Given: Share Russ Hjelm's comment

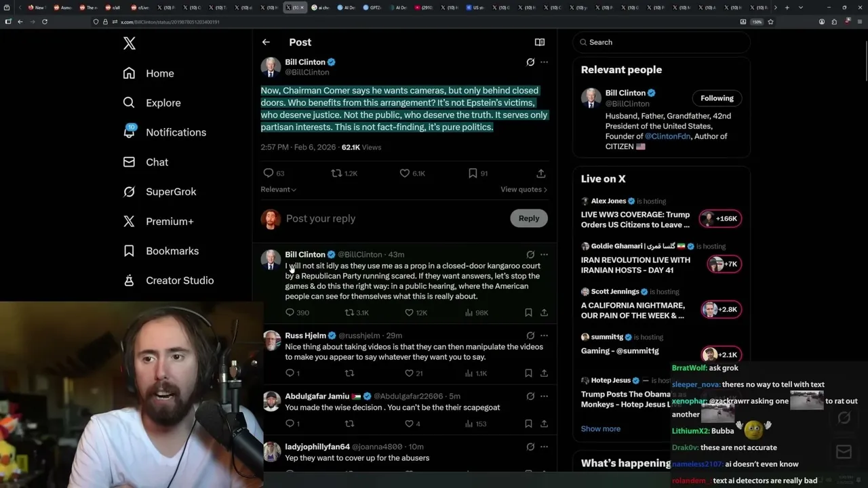Looking at the screenshot, I should [x=544, y=373].
